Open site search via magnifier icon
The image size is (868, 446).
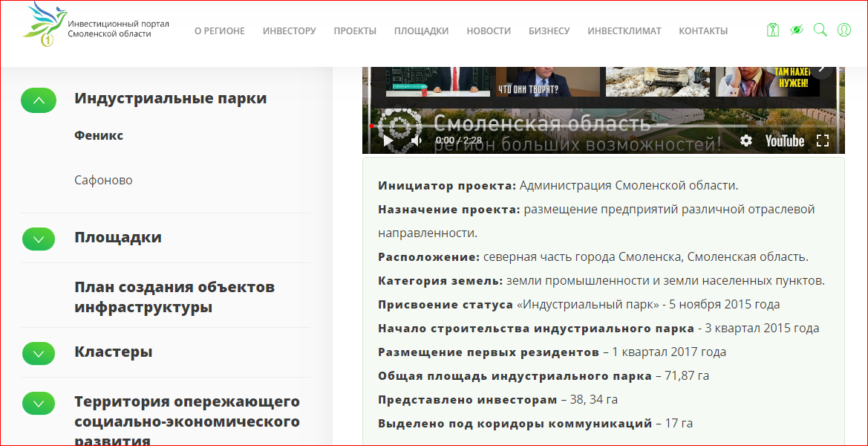click(x=820, y=30)
